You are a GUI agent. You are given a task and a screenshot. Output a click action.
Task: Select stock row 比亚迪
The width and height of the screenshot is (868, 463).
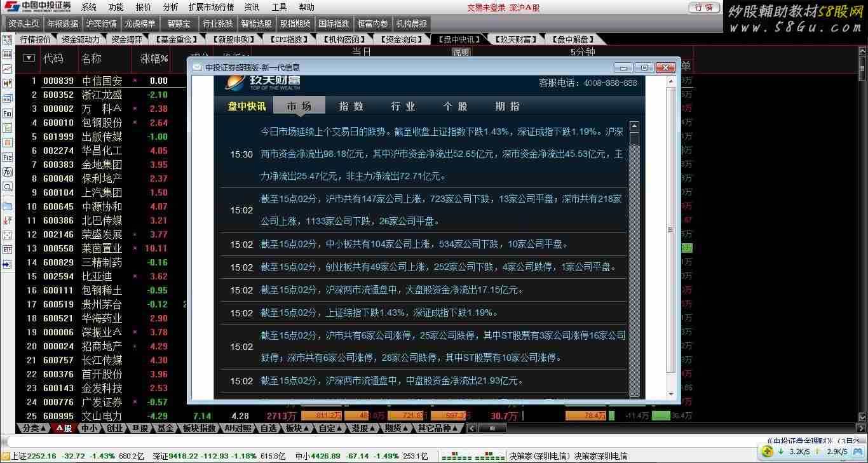(x=102, y=276)
